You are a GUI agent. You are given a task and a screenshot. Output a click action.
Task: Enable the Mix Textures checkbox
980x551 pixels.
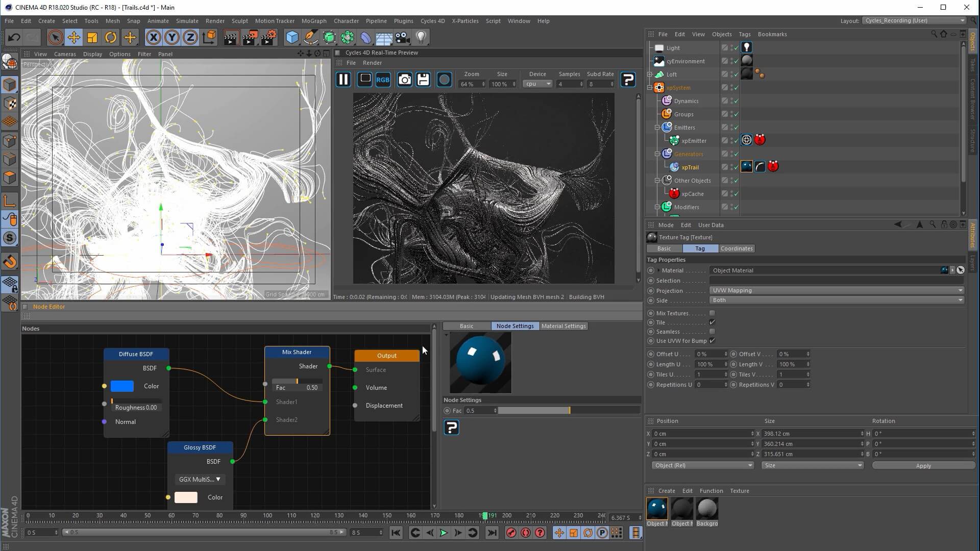point(712,313)
